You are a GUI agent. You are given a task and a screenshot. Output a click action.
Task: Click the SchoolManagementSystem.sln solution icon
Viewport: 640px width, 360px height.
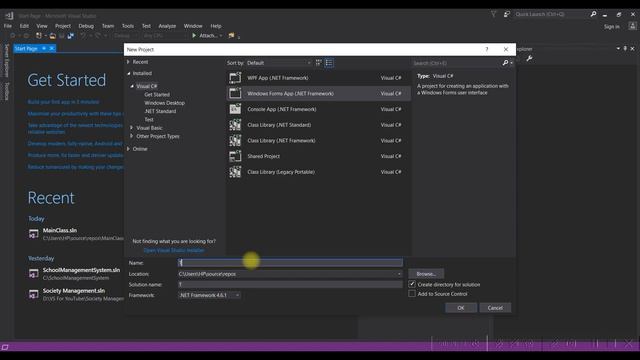point(33,273)
